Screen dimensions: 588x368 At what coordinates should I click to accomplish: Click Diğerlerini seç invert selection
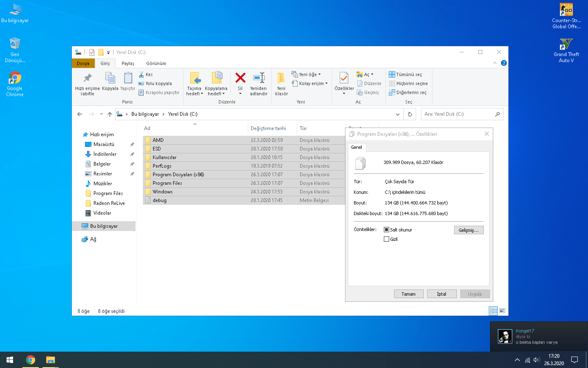408,92
